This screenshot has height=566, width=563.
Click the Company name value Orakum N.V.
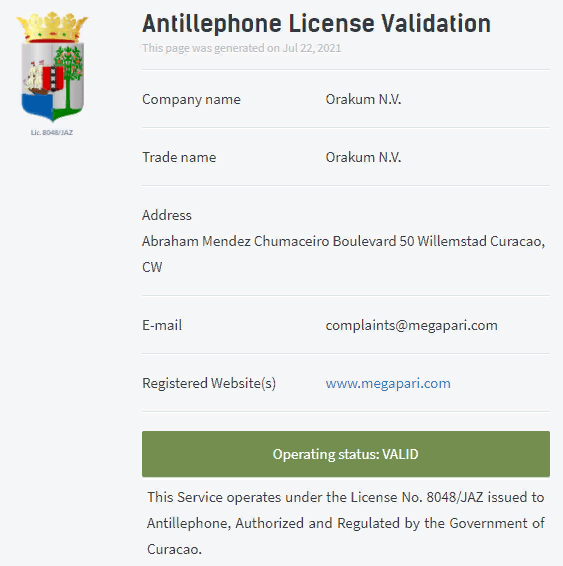coord(363,99)
